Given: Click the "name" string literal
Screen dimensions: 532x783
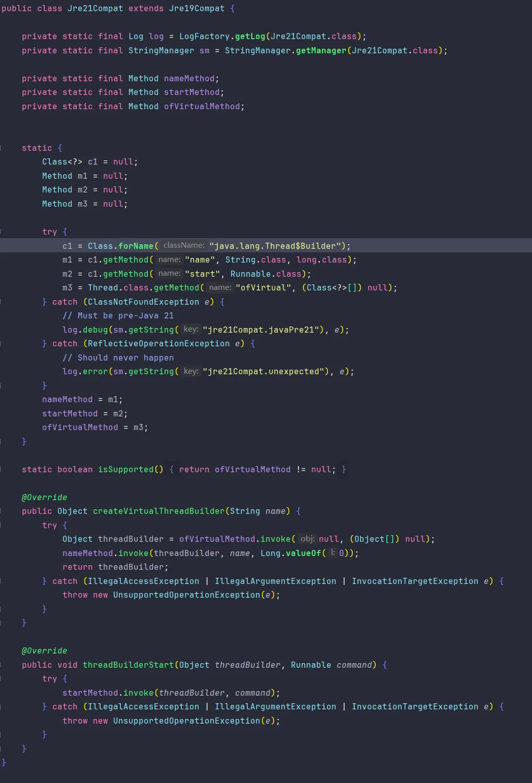Looking at the screenshot, I should tap(200, 260).
